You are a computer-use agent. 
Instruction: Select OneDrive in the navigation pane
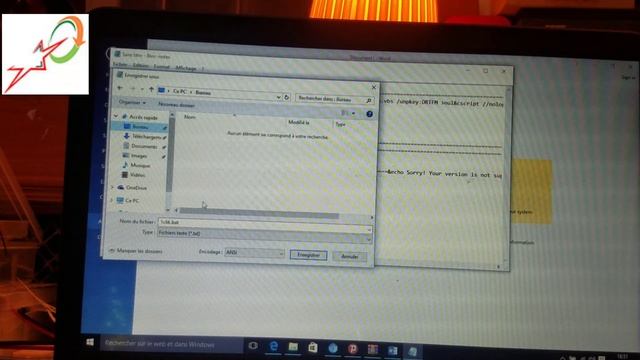[136, 188]
